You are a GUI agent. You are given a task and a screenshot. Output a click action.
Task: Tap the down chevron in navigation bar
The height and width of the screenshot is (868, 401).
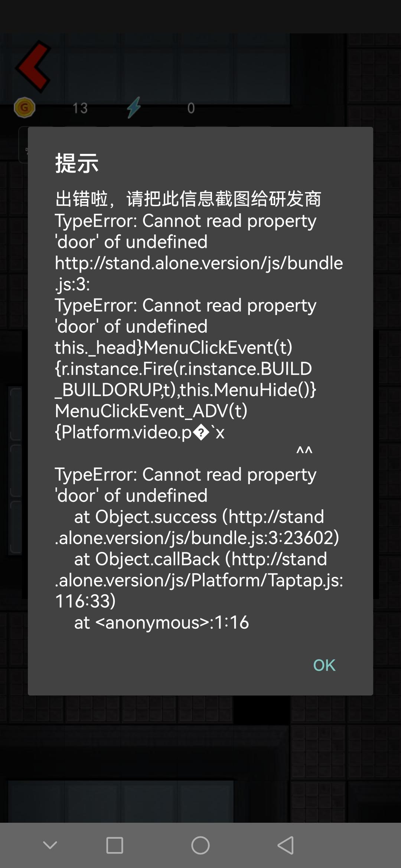point(50,845)
